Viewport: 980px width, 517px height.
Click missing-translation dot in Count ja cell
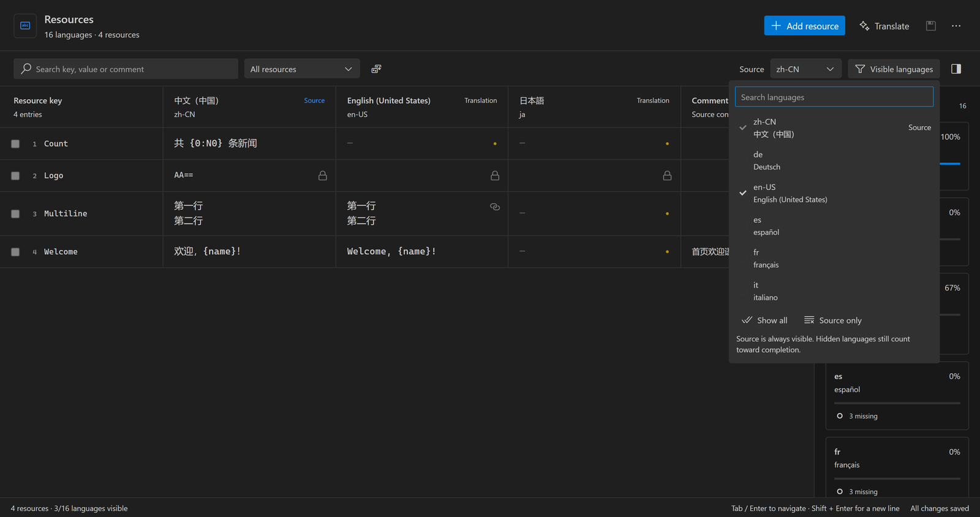tap(667, 144)
